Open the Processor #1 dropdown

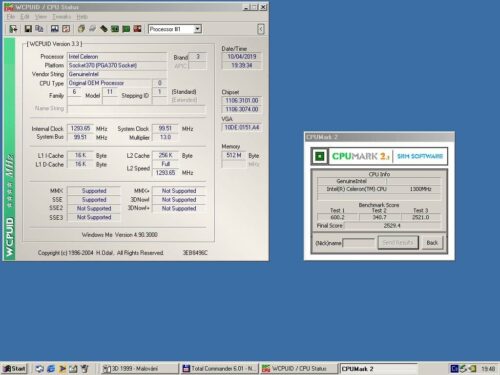(197, 29)
